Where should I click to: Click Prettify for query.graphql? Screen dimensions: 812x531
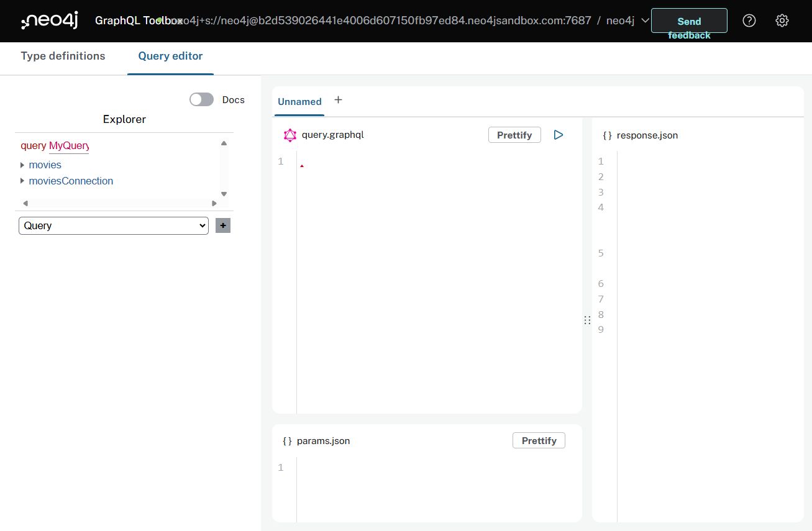click(514, 135)
